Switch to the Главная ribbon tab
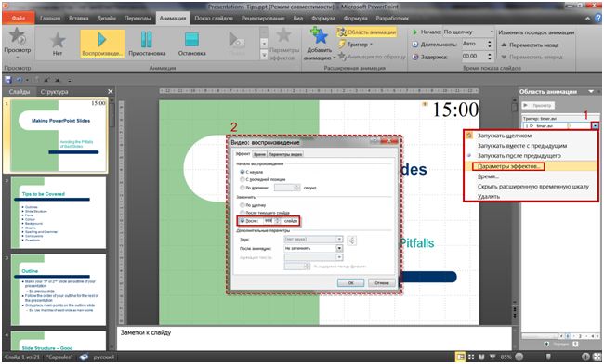The image size is (604, 364). point(50,18)
